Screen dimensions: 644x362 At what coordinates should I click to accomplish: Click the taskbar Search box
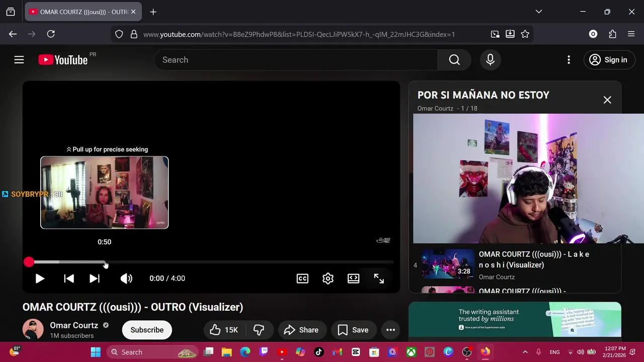(x=153, y=352)
